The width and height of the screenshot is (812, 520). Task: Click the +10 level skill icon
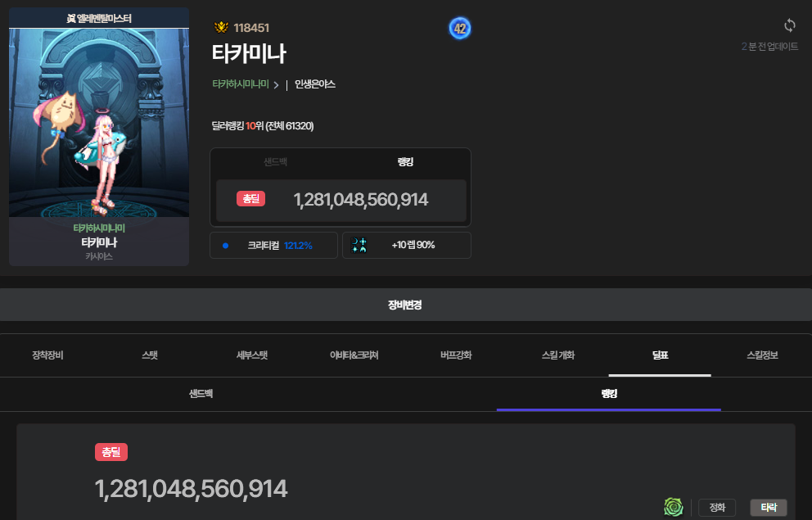tap(359, 245)
